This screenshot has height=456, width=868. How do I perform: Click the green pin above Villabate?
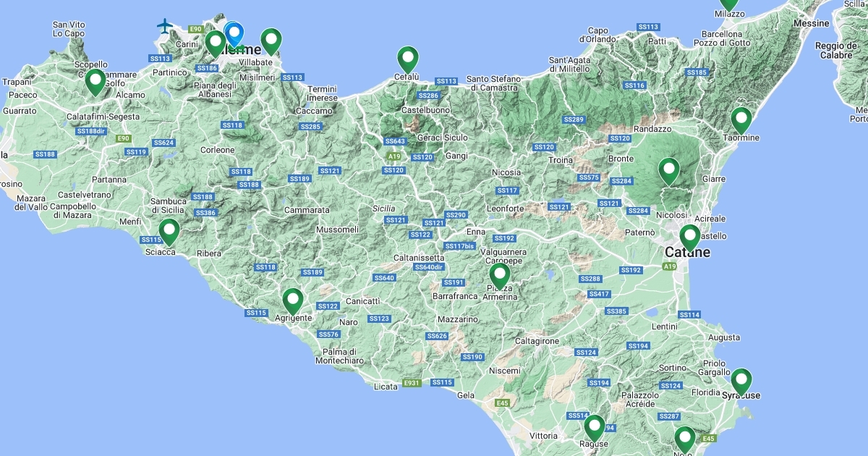[271, 41]
